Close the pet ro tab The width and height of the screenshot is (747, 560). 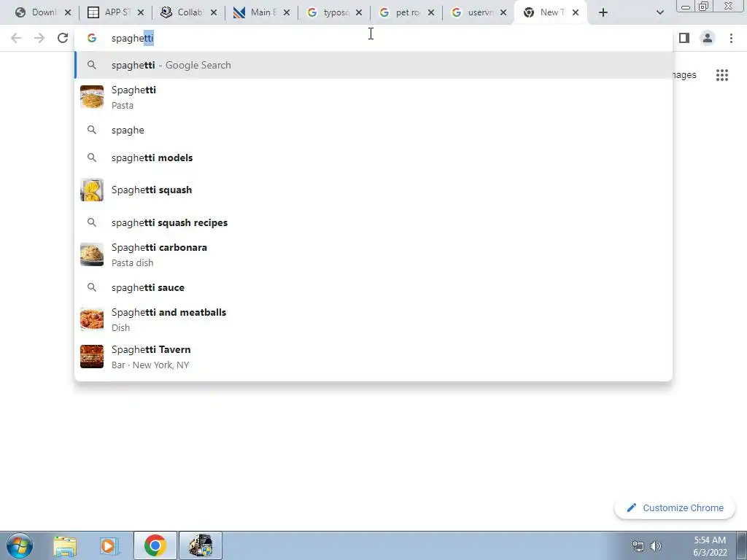pos(430,12)
